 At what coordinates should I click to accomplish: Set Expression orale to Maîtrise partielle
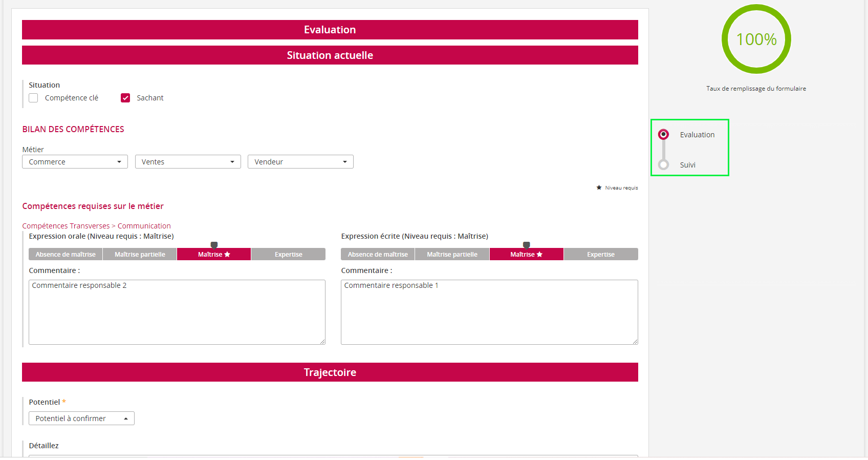pyautogui.click(x=140, y=255)
